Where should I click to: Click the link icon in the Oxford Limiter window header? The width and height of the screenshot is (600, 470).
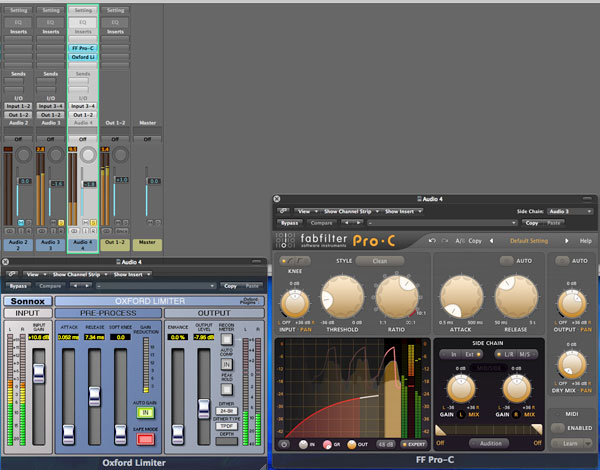pos(12,274)
